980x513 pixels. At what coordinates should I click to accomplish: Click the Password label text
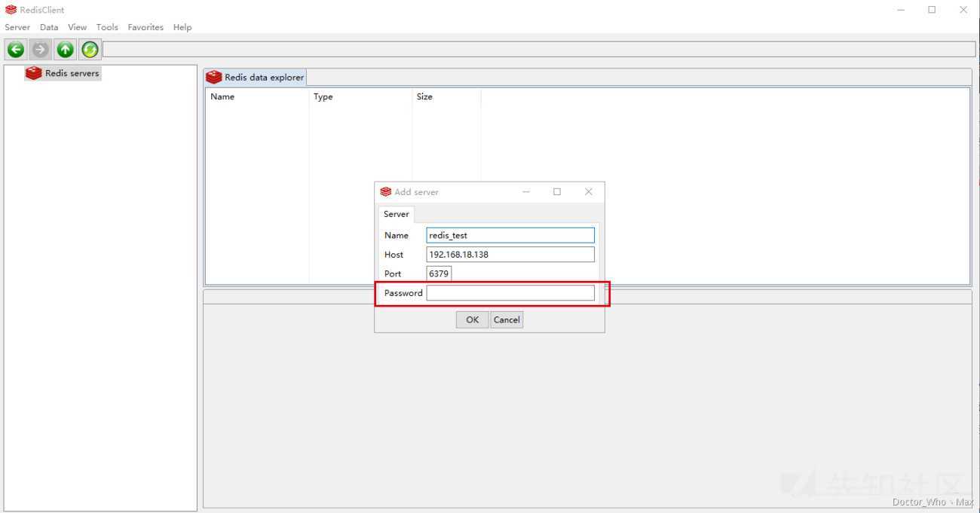point(403,293)
